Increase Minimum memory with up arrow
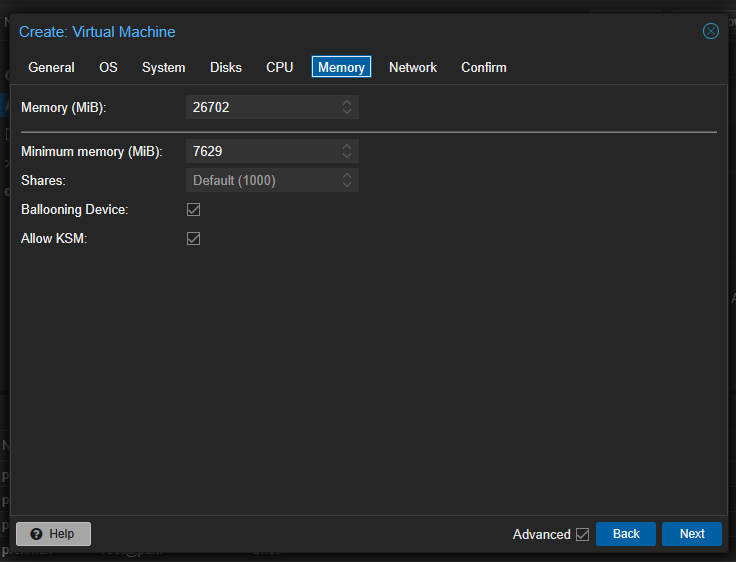This screenshot has height=562, width=736. click(347, 146)
